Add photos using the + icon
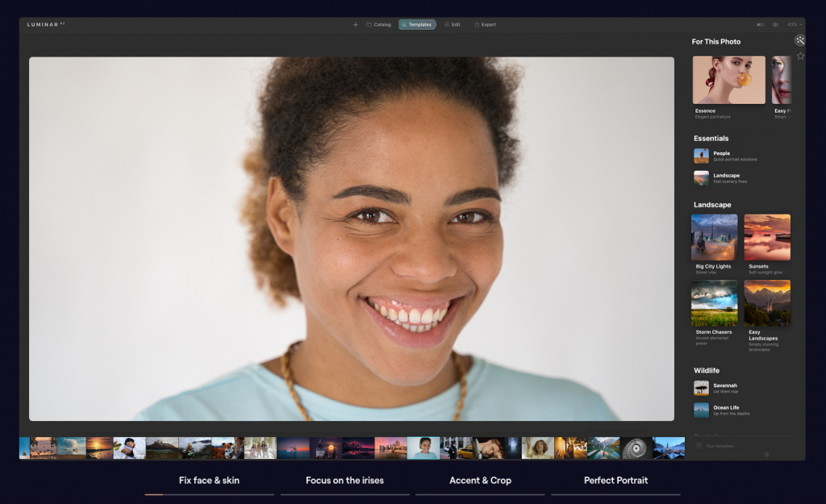Viewport: 826px width, 504px height. (355, 24)
